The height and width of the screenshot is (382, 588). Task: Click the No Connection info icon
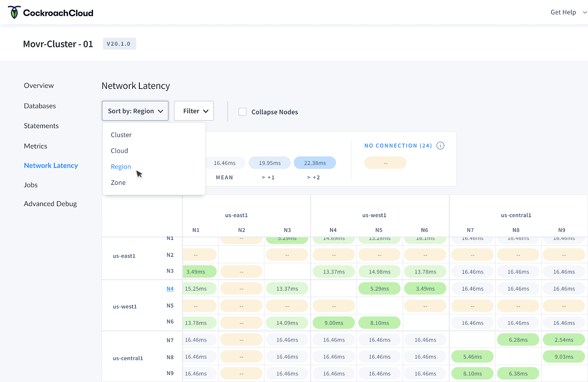440,146
